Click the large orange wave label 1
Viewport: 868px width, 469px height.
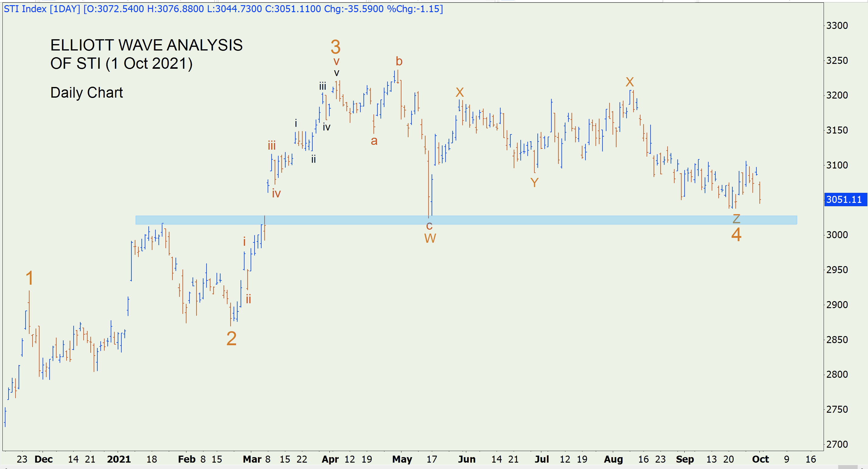pos(30,278)
